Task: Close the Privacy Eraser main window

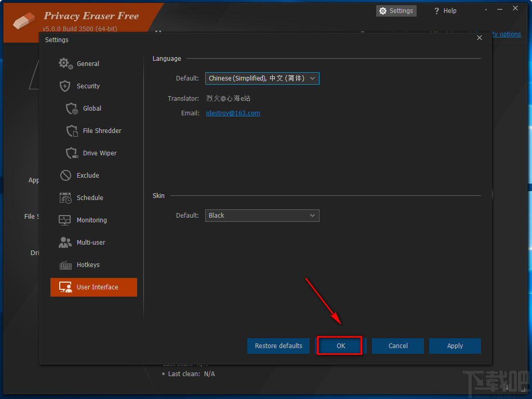Action: [x=515, y=8]
